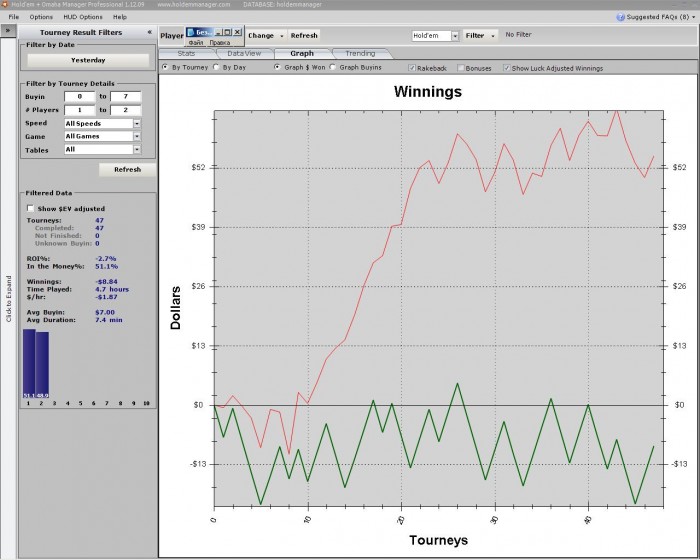Collapse the Tourney Result Filters panel
700x560 pixels.
coord(150,32)
